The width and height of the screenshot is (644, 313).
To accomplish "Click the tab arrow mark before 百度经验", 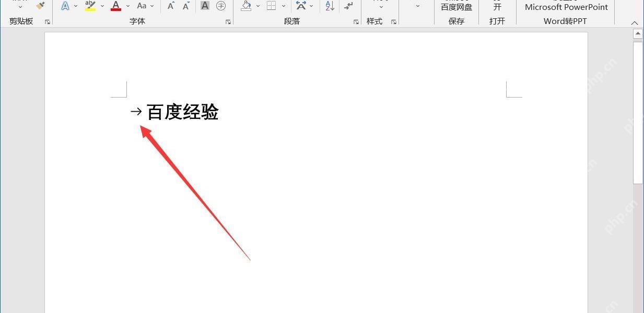I will coord(136,111).
